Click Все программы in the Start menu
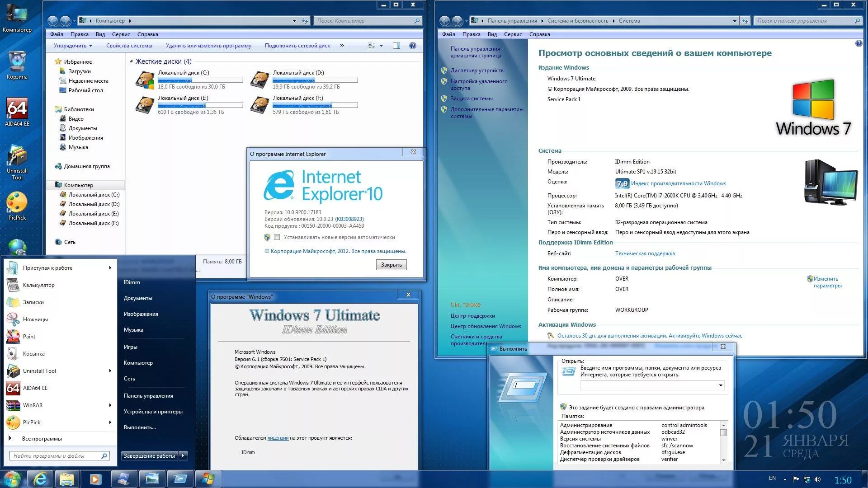This screenshot has width=868, height=488. click(x=42, y=439)
